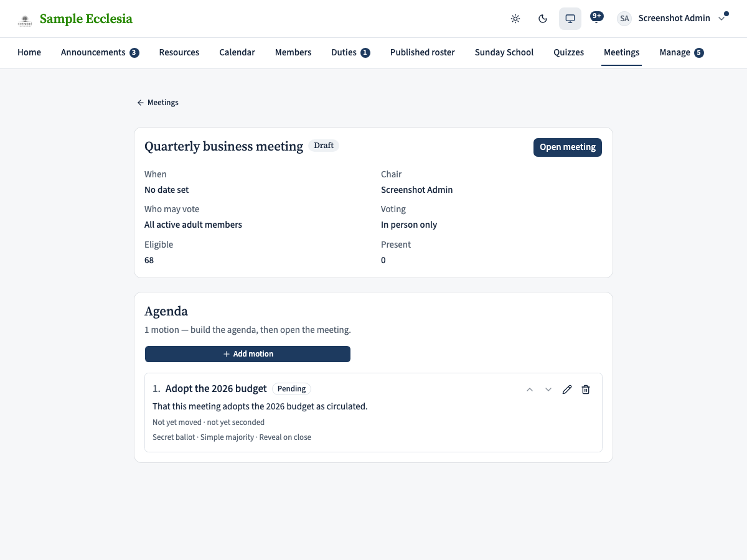Click 'No date set' value
747x560 pixels.
tap(167, 190)
